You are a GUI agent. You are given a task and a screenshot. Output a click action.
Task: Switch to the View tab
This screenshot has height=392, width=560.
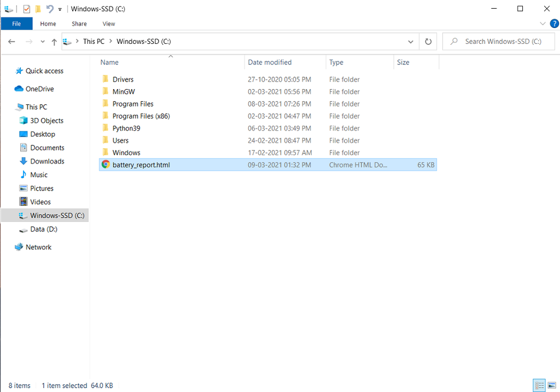click(108, 24)
